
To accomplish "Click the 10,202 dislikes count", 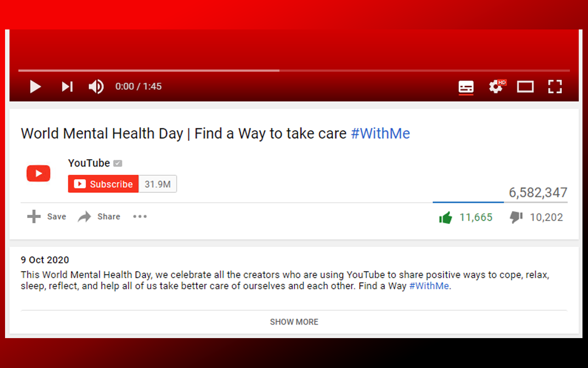I will [x=546, y=218].
